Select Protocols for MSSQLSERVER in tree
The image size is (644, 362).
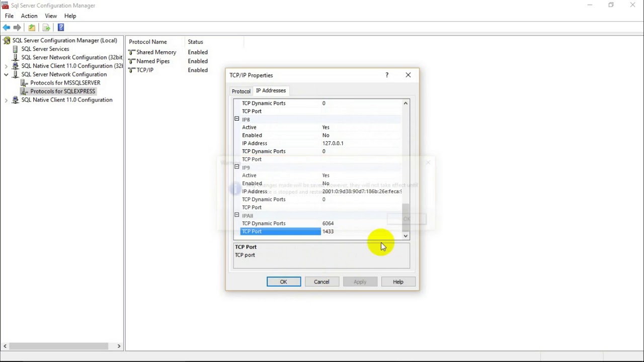(x=65, y=83)
